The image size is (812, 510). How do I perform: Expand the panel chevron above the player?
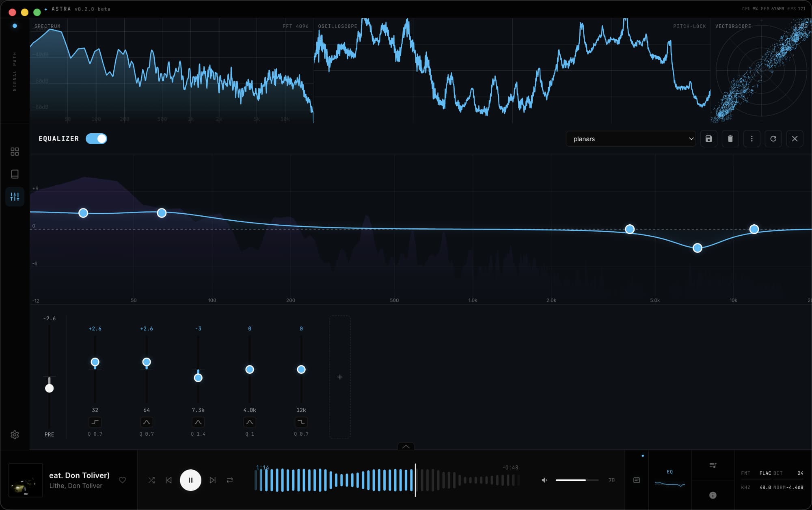click(406, 446)
